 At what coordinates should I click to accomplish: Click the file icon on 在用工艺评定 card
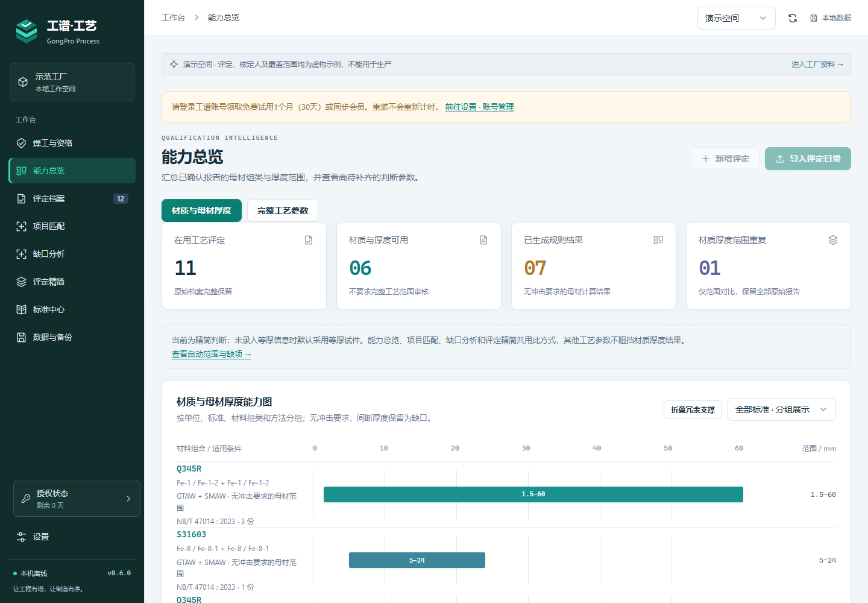pyautogui.click(x=309, y=240)
